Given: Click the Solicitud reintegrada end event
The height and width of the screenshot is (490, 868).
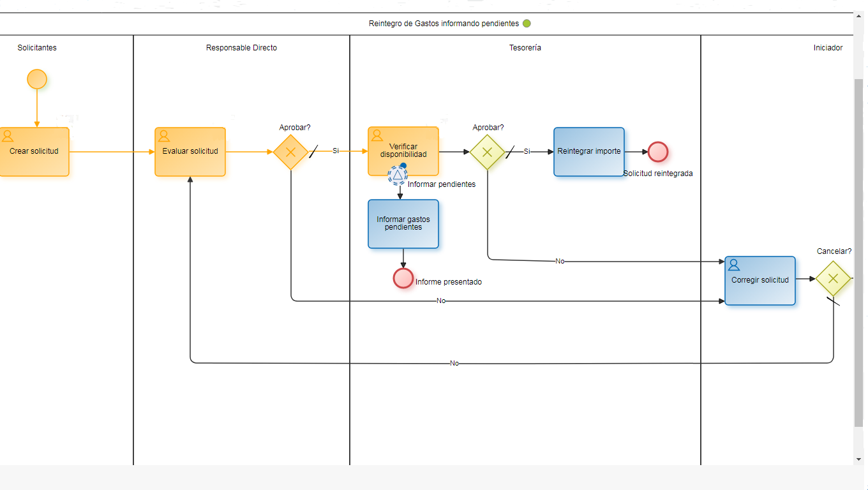Looking at the screenshot, I should [x=658, y=152].
